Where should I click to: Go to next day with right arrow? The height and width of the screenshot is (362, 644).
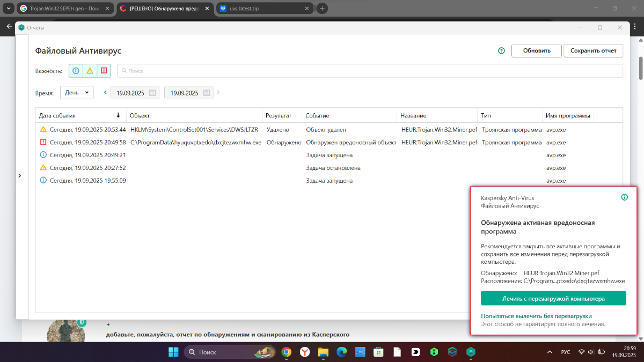click(218, 92)
